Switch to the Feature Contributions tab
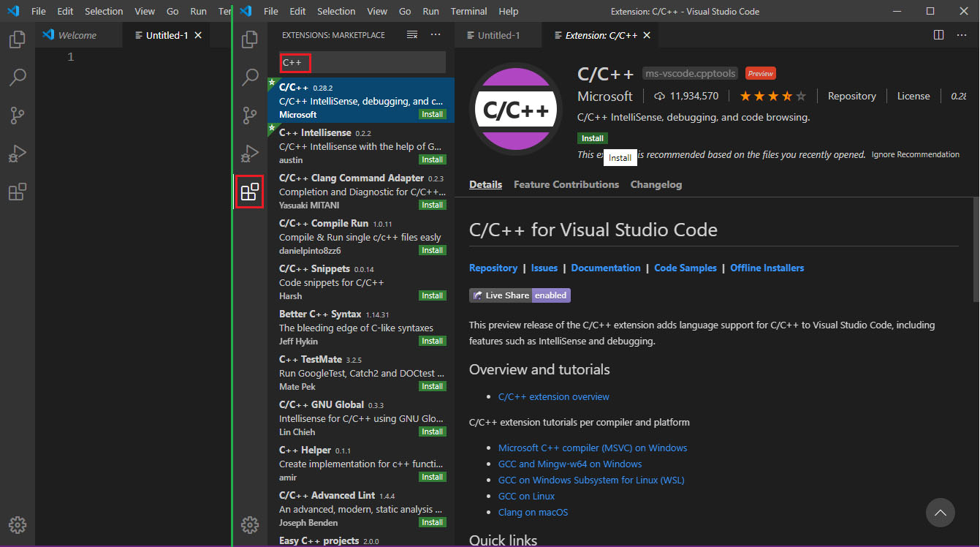The height and width of the screenshot is (547, 980). pyautogui.click(x=566, y=184)
